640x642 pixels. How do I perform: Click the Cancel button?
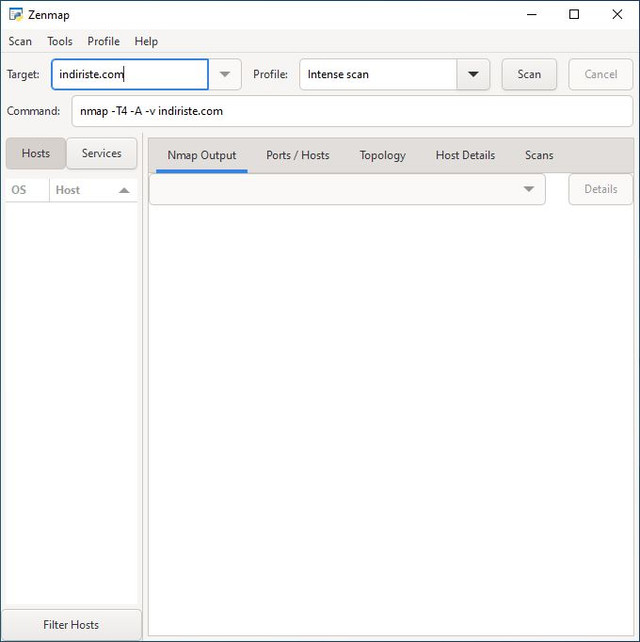pos(601,75)
